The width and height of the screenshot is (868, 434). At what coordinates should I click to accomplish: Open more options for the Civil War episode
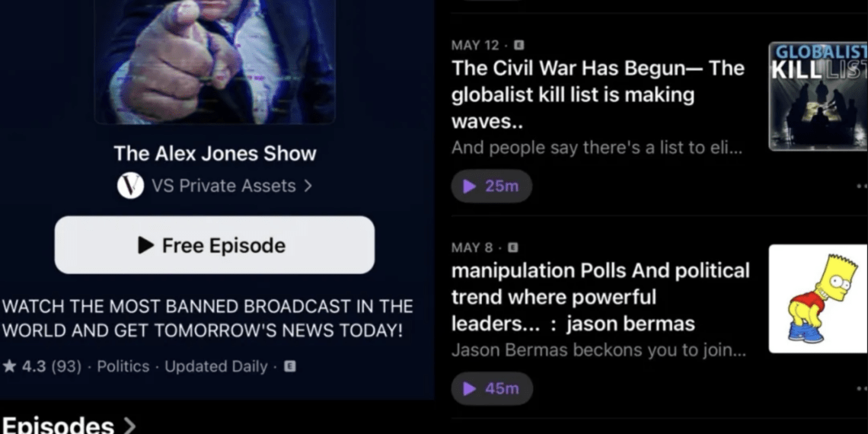click(861, 186)
